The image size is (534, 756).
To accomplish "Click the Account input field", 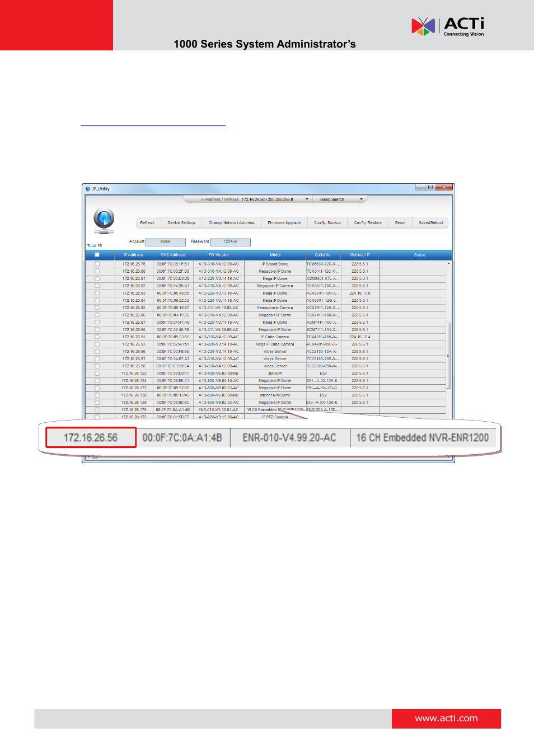I will (x=165, y=242).
